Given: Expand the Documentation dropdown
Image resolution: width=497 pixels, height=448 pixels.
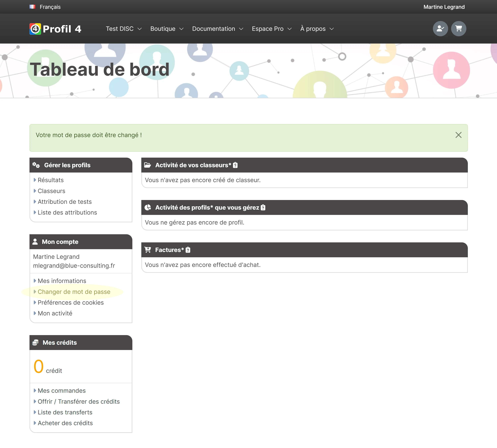Looking at the screenshot, I should point(218,29).
